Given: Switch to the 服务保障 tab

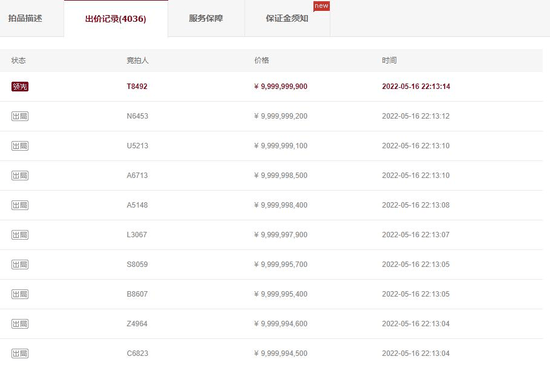Looking at the screenshot, I should pos(206,18).
